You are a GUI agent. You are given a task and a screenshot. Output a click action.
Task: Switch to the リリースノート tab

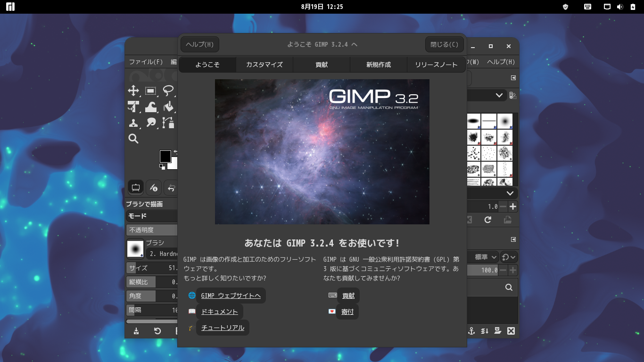tap(436, 65)
